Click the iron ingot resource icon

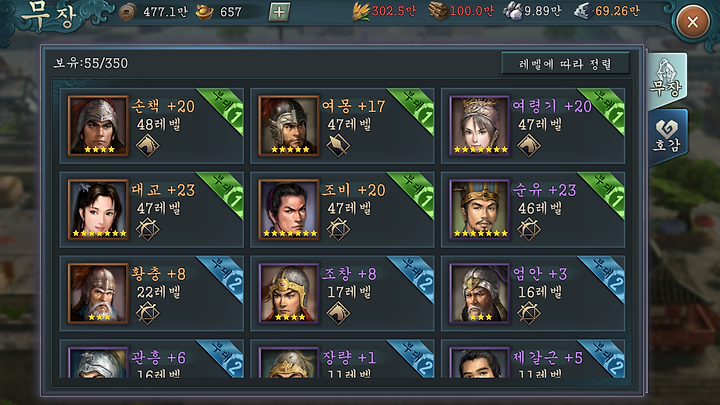coord(583,11)
